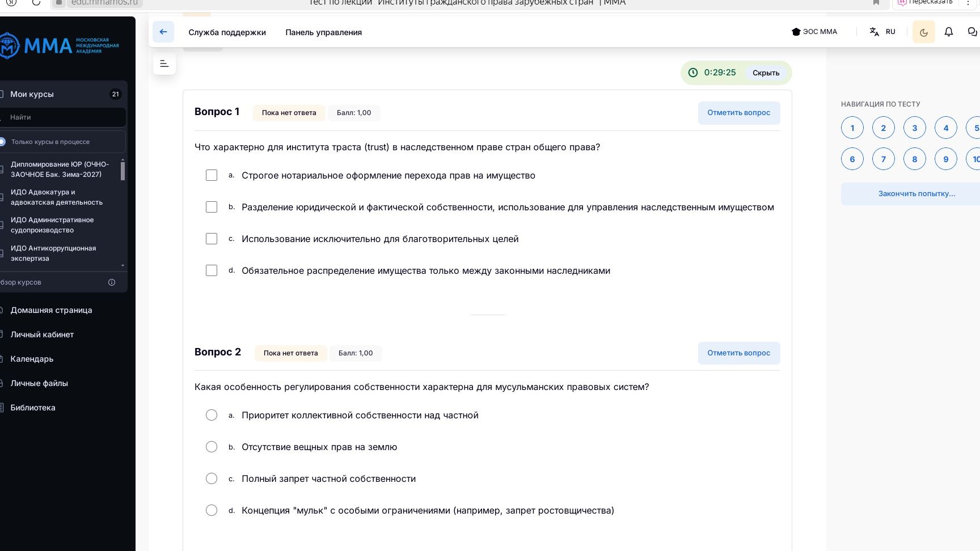Open the quiz sidebar hamburger icon
The image size is (980, 551).
pos(164,63)
